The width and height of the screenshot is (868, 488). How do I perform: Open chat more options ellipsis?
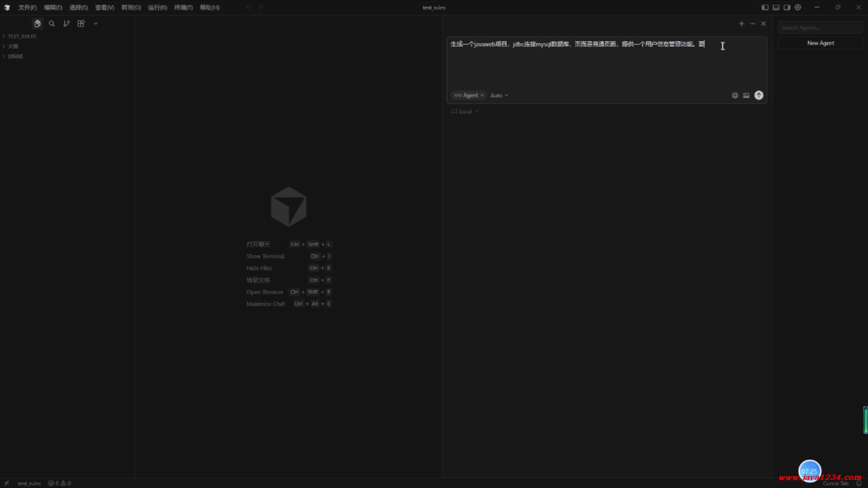pos(752,23)
